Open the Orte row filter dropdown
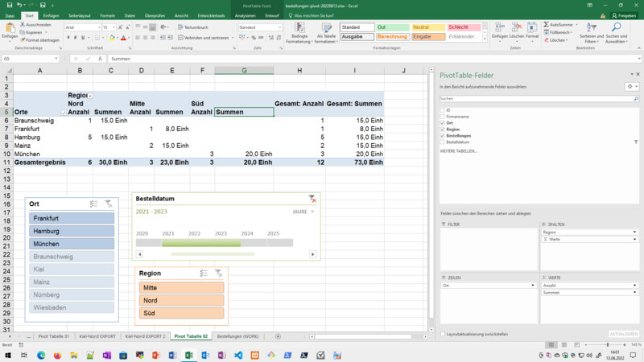 (x=64, y=113)
